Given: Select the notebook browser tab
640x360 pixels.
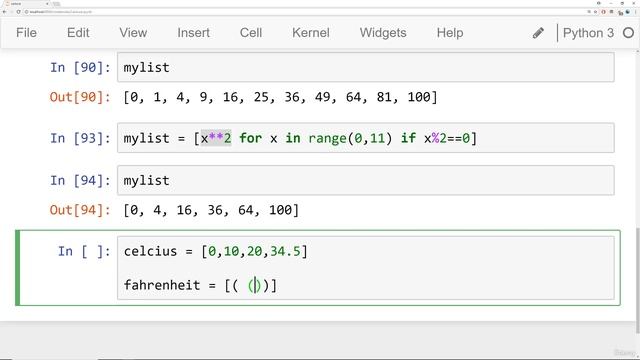Looking at the screenshot, I should (x=25, y=4).
